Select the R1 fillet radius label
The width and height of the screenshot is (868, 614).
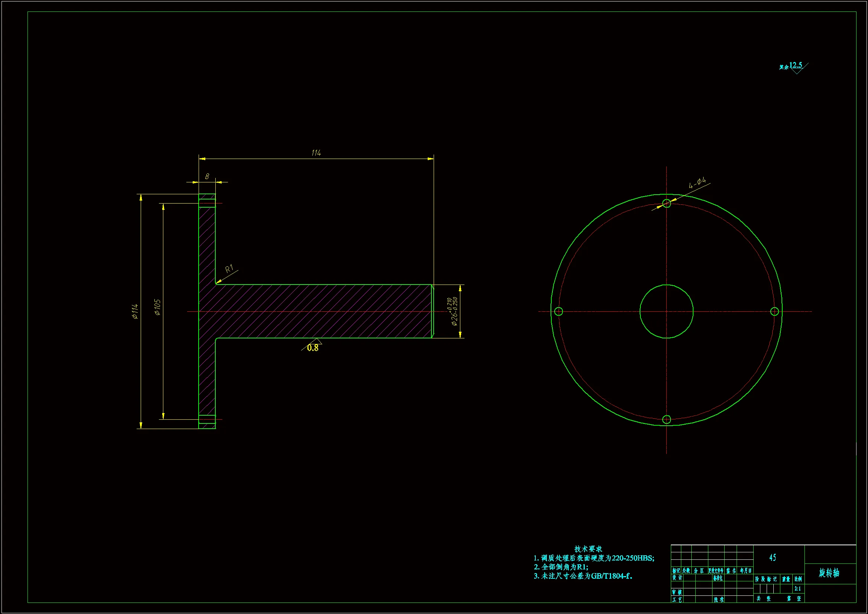click(x=229, y=269)
